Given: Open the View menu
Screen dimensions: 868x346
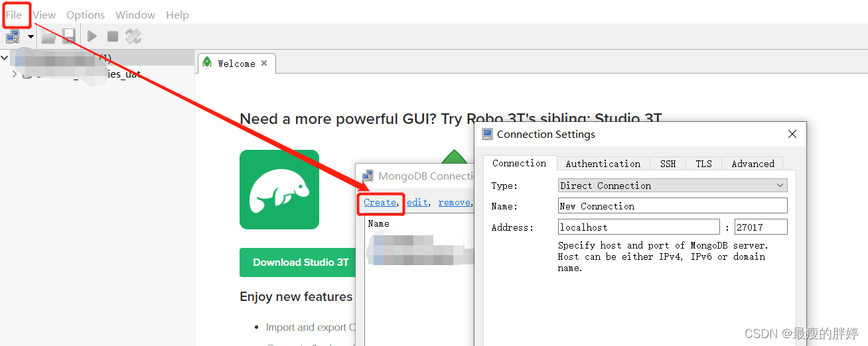Looking at the screenshot, I should (44, 15).
